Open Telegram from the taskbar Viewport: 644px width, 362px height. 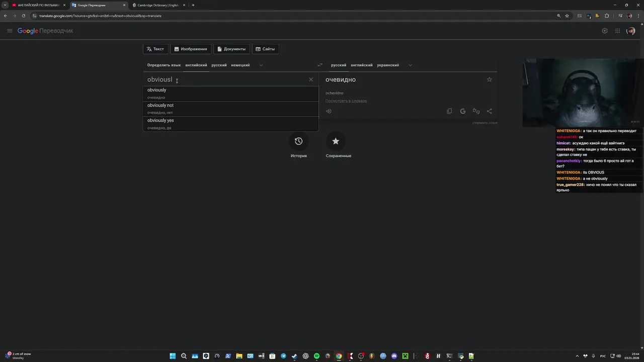click(283, 356)
